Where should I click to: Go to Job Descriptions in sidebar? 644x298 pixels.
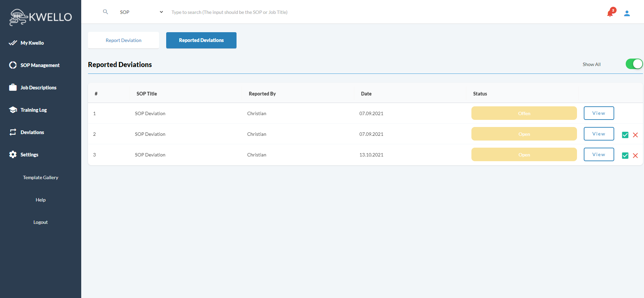coord(38,87)
